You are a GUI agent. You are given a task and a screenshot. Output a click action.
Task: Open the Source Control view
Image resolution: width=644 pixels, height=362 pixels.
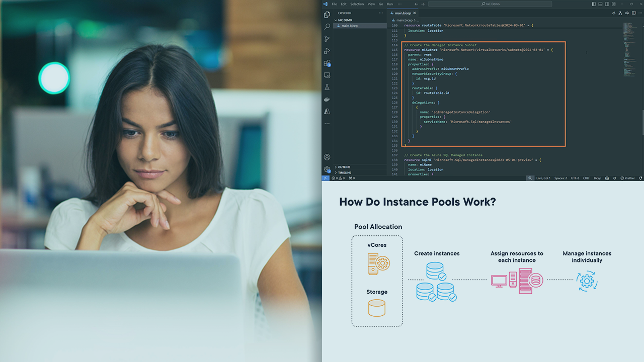tap(327, 39)
